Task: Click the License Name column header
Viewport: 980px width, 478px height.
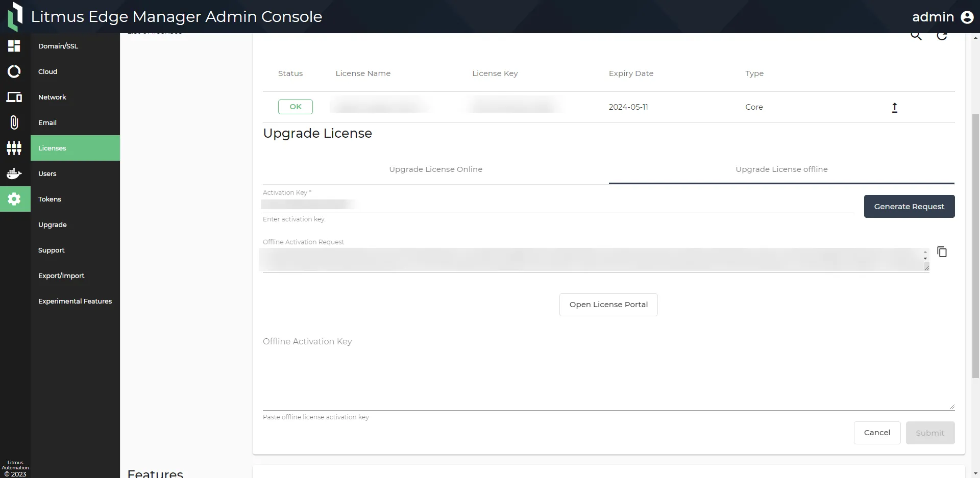Action: pos(363,73)
